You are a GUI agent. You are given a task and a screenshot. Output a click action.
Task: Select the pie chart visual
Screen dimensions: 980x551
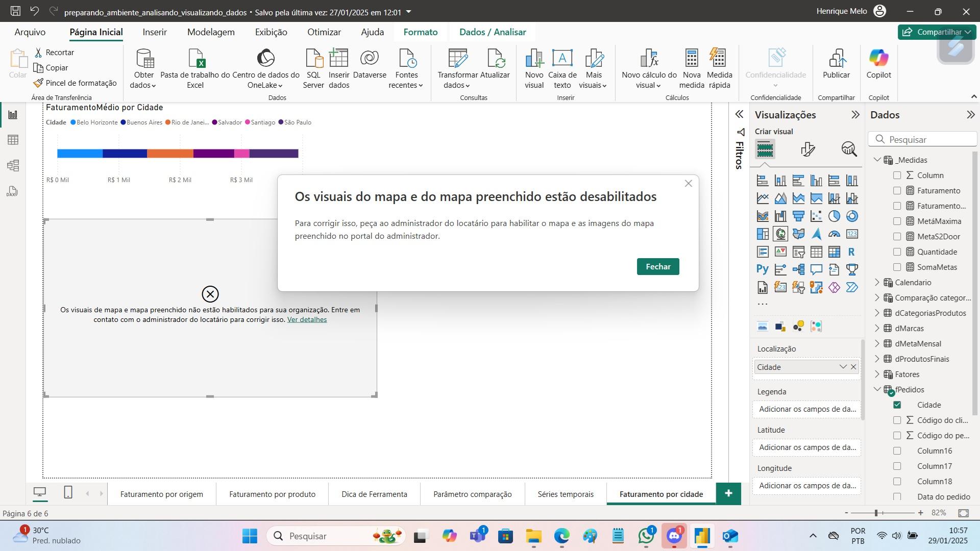point(834,216)
